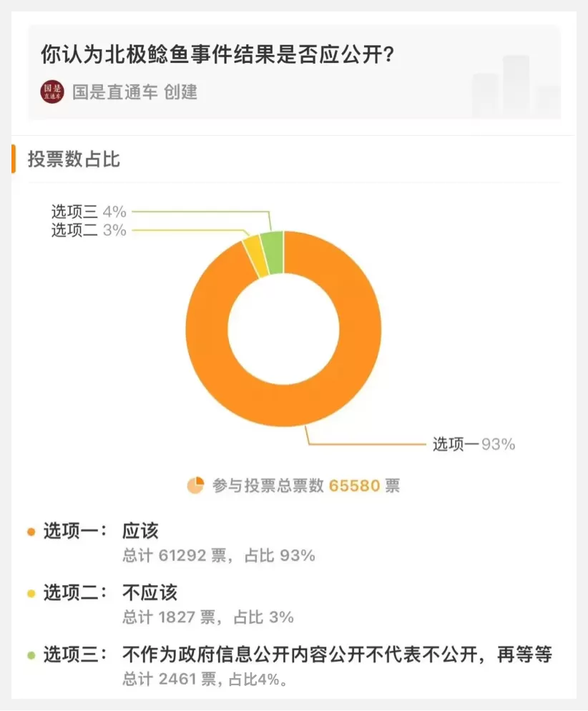The width and height of the screenshot is (588, 711).
Task: Click the total votes number 65580
Action: (355, 486)
